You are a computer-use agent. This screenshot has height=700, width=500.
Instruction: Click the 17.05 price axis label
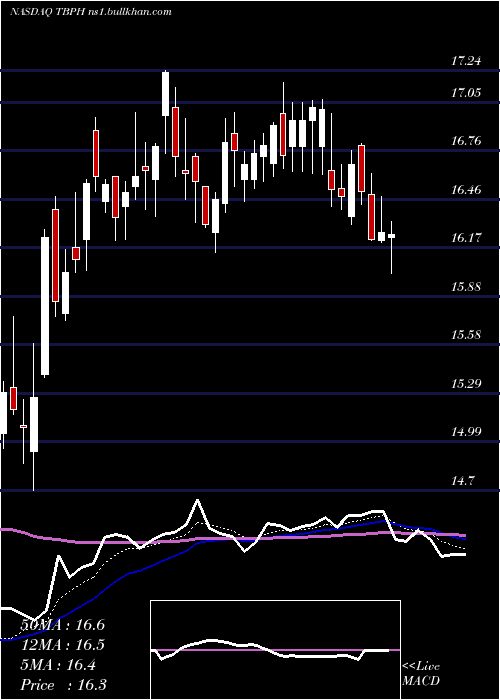tap(466, 93)
